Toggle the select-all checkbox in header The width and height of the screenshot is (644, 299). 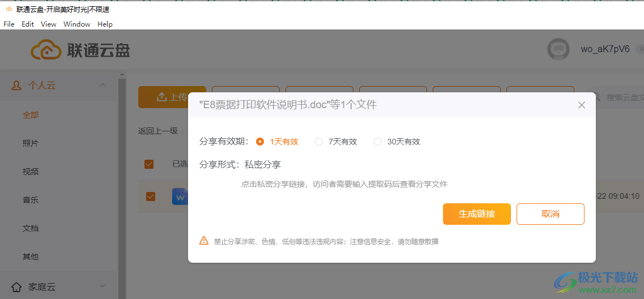(149, 164)
